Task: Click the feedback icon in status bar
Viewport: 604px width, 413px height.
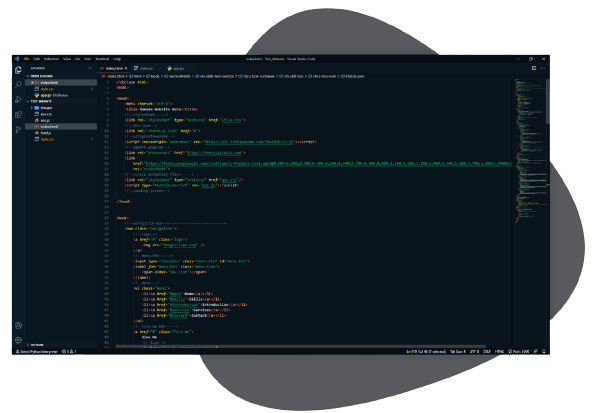Action: point(536,351)
